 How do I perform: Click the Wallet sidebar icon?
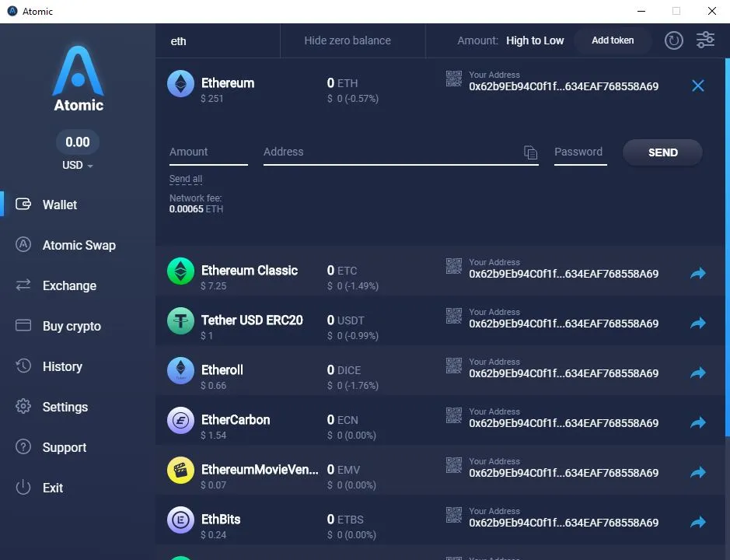point(23,204)
